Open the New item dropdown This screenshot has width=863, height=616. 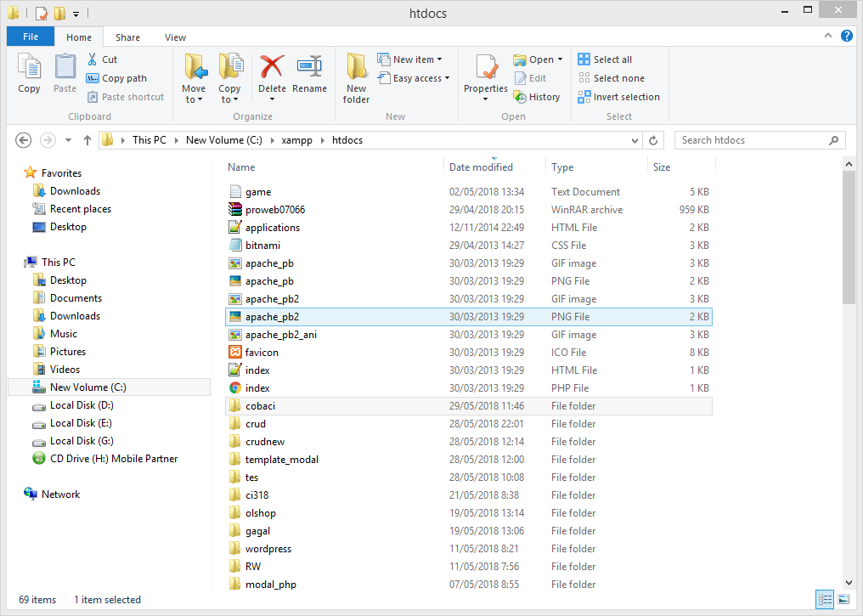point(412,59)
